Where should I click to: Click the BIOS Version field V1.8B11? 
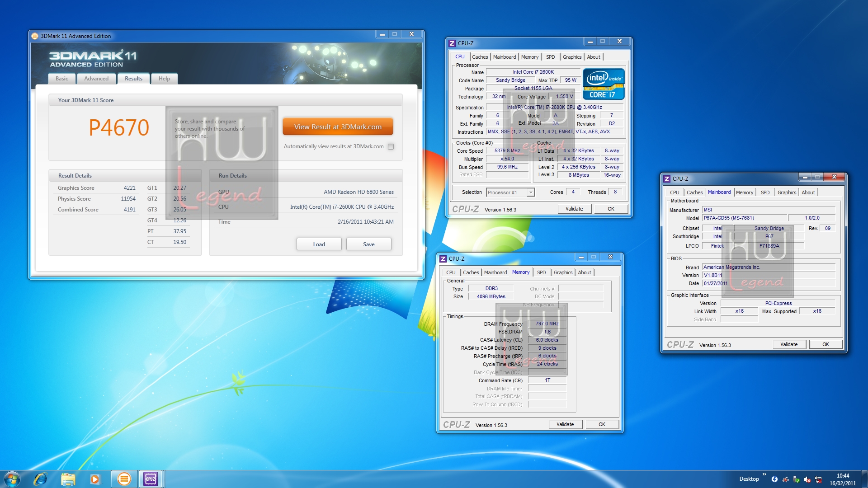tap(769, 275)
